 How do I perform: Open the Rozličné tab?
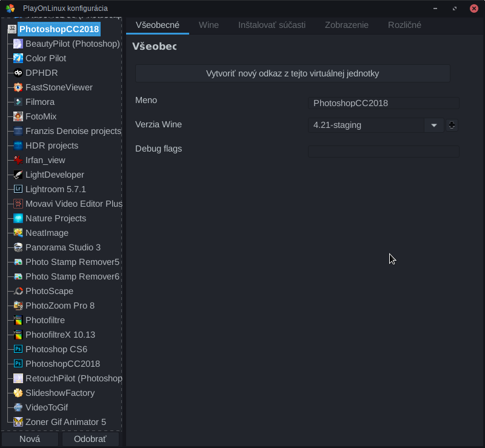(x=404, y=25)
